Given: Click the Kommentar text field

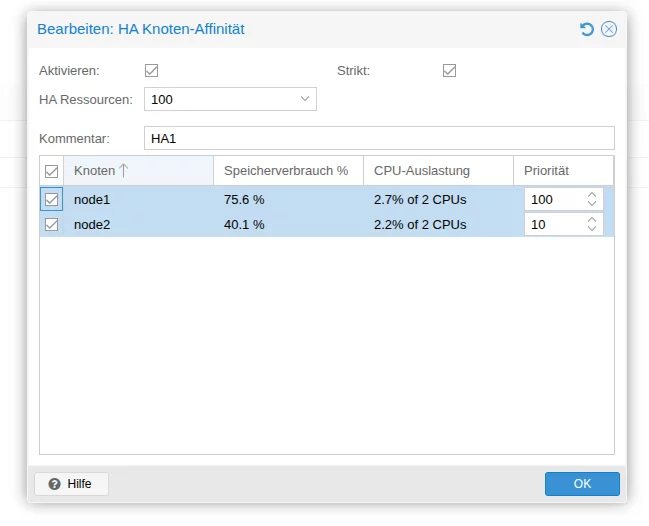Looking at the screenshot, I should tap(379, 138).
